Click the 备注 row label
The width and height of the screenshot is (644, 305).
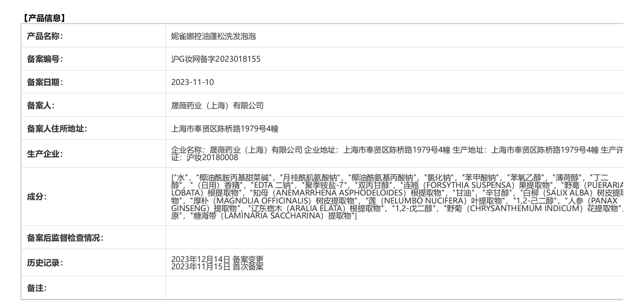pyautogui.click(x=37, y=288)
